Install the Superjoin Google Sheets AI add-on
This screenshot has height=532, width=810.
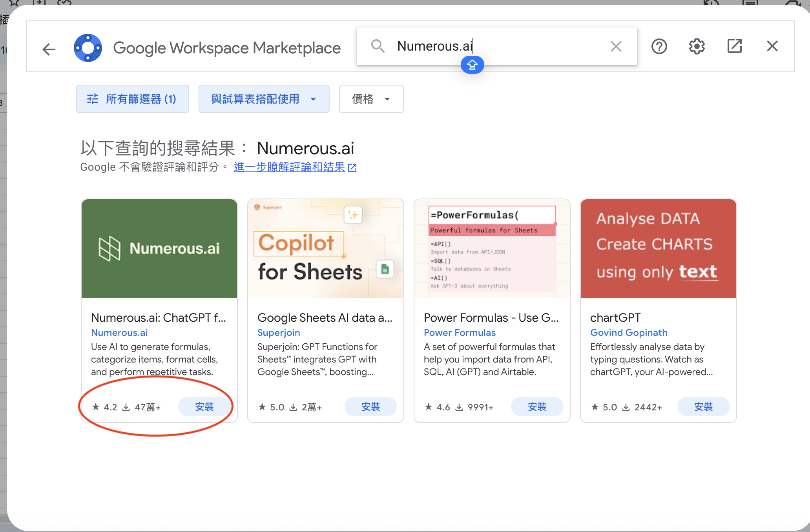[x=370, y=407]
